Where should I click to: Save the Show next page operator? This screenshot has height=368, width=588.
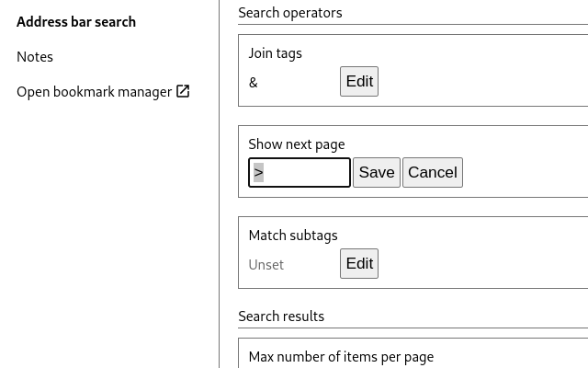pos(377,173)
